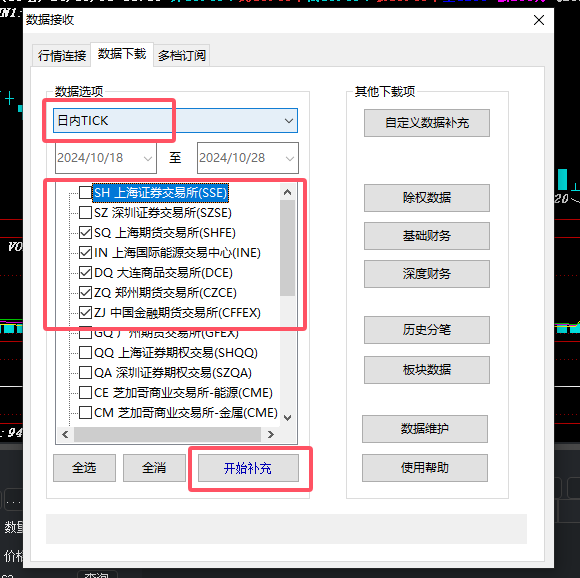
Task: Open the end date 2024/10/28 picker
Action: [x=248, y=158]
